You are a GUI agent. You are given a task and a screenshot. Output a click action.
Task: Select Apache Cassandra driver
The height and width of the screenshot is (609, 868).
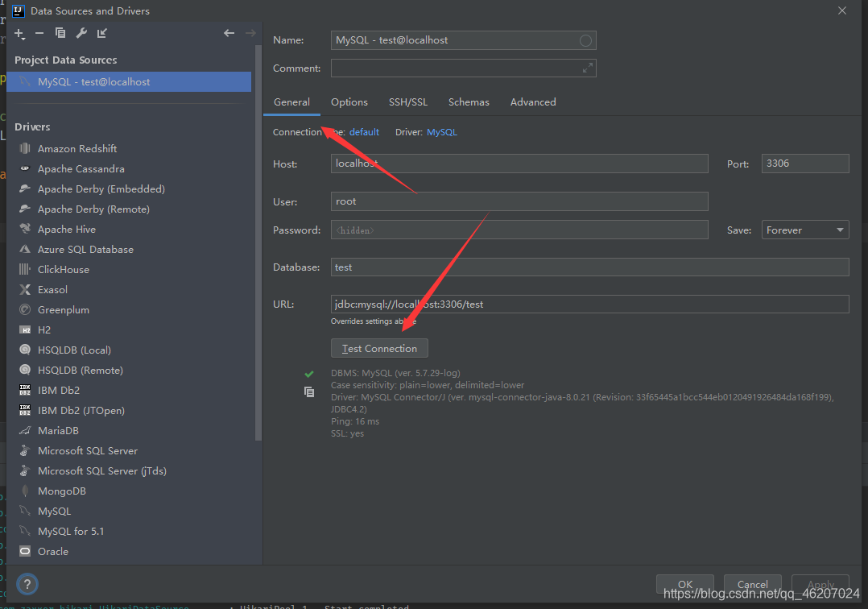(x=81, y=169)
